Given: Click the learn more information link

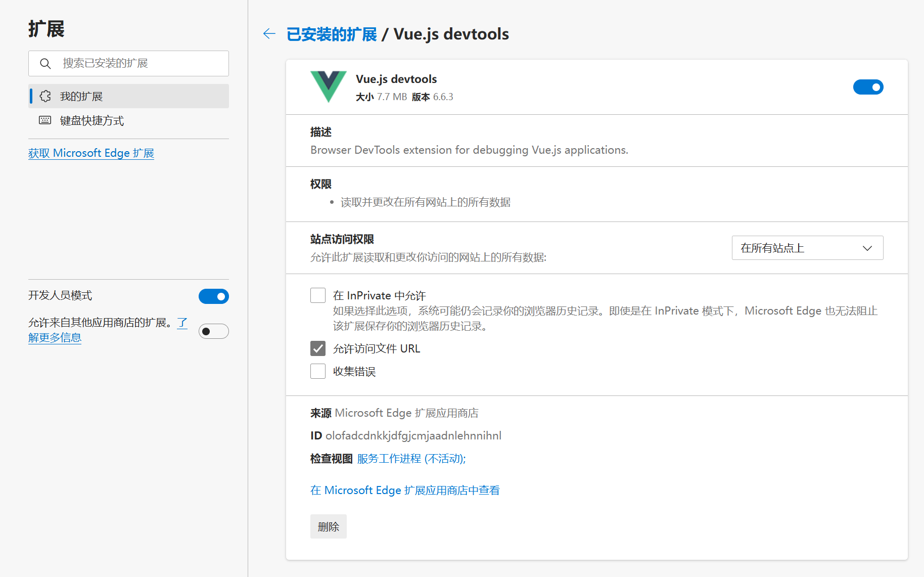Looking at the screenshot, I should tap(55, 337).
